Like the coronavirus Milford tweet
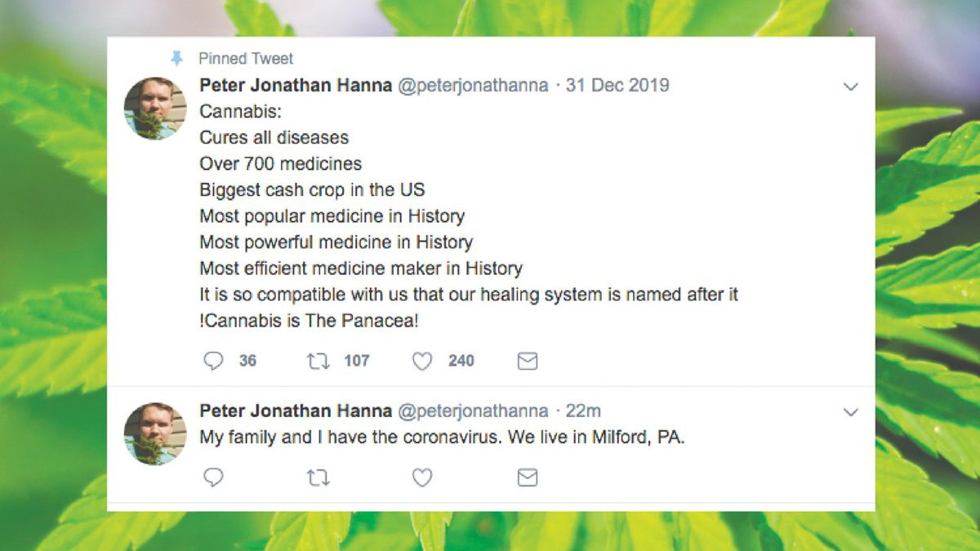Viewport: 980px width, 551px height. pos(422,478)
